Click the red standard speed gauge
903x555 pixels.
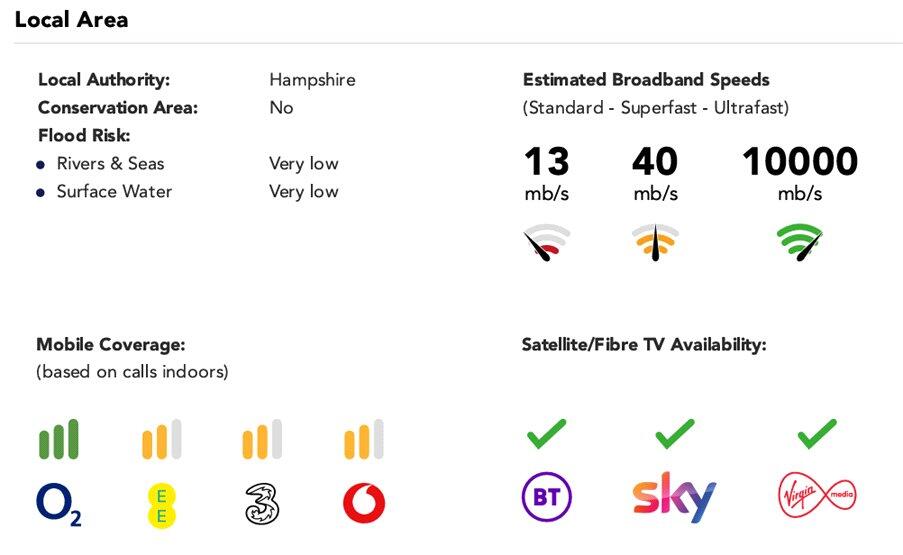coord(546,243)
